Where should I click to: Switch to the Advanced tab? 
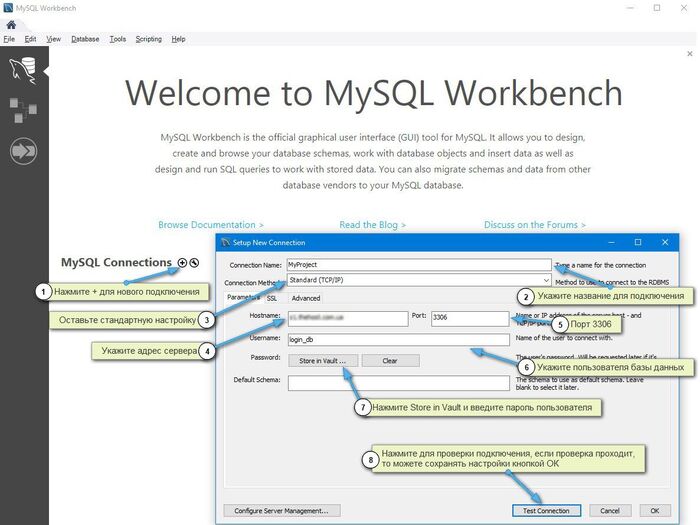[x=306, y=298]
